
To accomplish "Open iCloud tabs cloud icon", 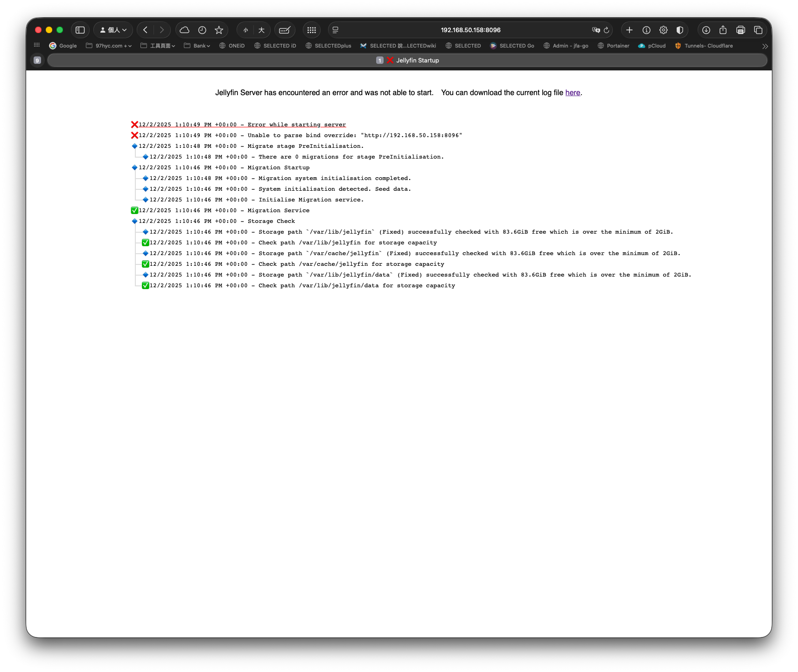I will (x=185, y=30).
